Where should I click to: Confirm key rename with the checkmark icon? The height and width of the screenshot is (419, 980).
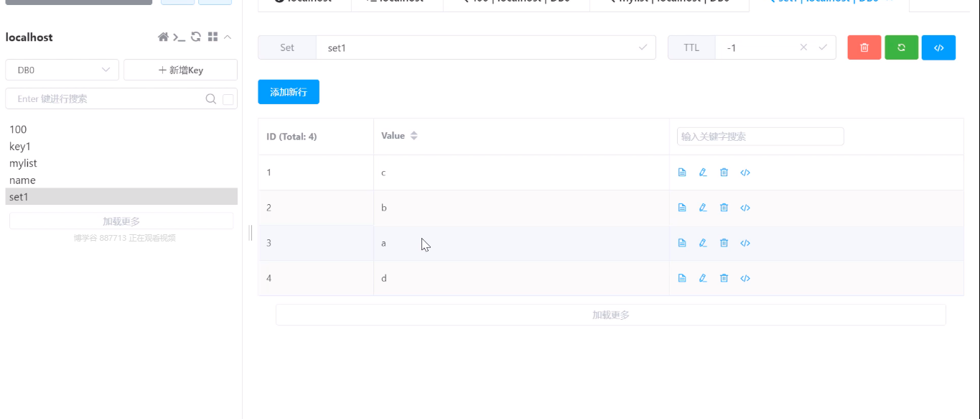[x=643, y=47]
